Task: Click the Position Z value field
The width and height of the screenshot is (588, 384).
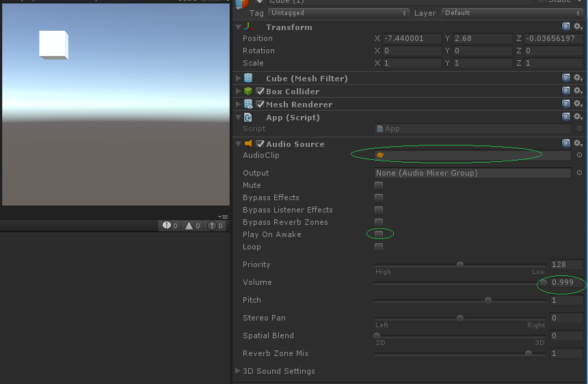Action: [554, 38]
